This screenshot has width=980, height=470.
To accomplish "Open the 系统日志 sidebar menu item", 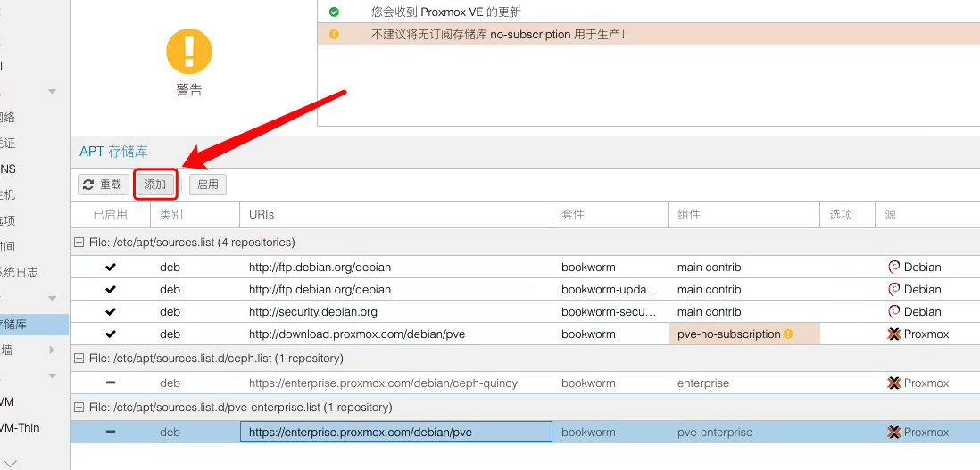I will [35, 273].
